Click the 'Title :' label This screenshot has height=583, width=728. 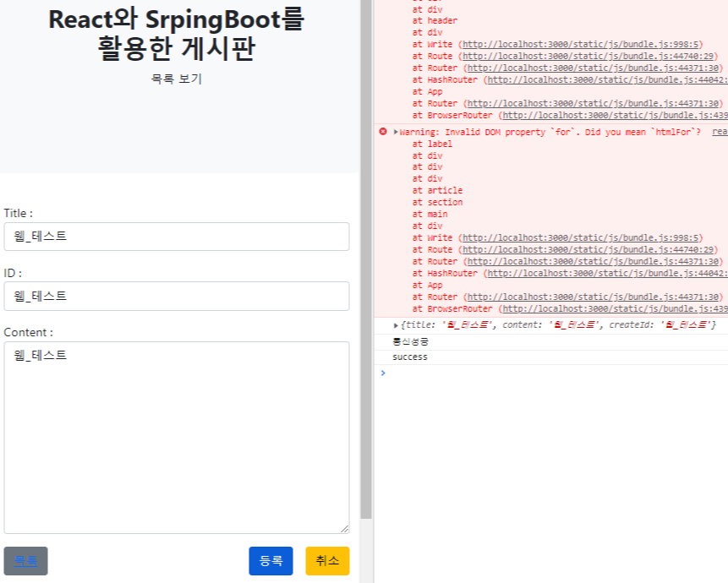(18, 214)
